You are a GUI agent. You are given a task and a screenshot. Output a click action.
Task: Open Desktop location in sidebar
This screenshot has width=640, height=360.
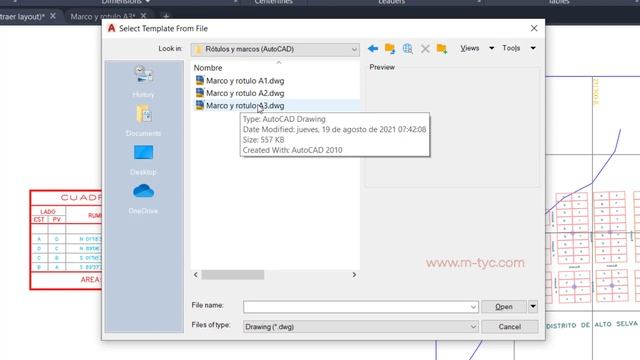pyautogui.click(x=143, y=160)
